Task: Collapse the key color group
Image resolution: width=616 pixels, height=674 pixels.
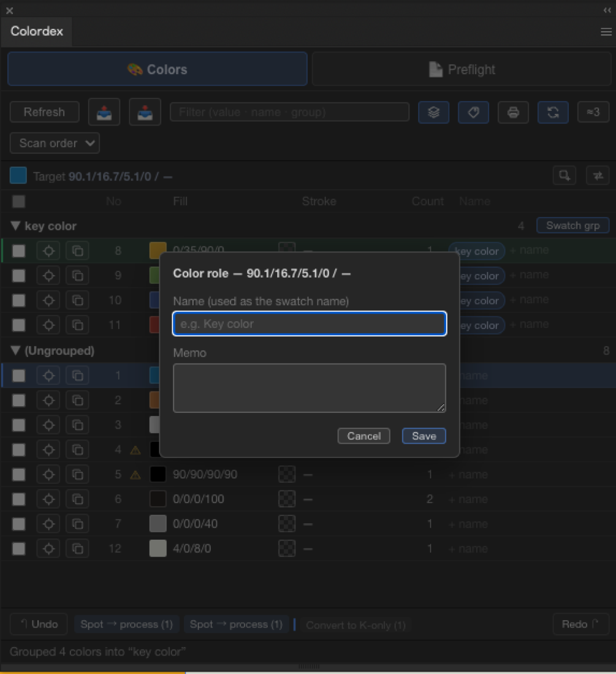Action: [x=15, y=225]
